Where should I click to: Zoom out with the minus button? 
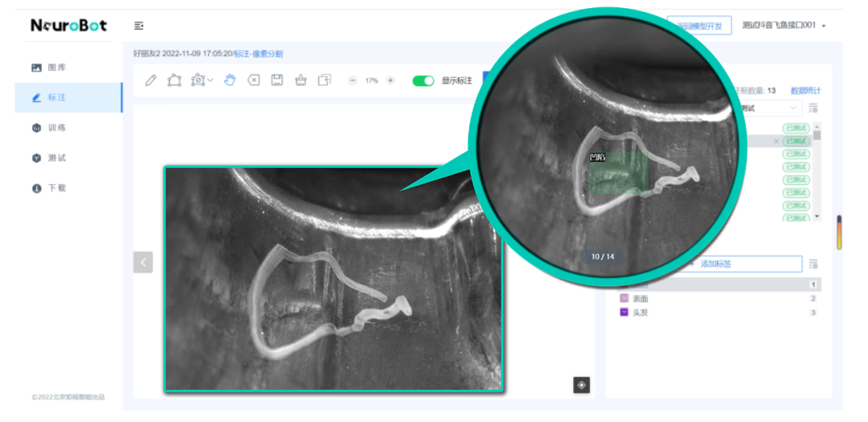point(353,80)
